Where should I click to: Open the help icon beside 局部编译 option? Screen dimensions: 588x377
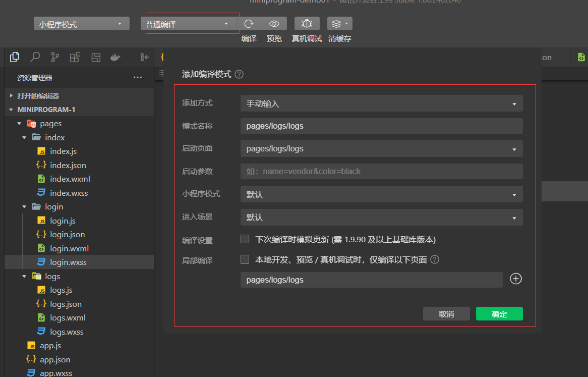(x=435, y=259)
